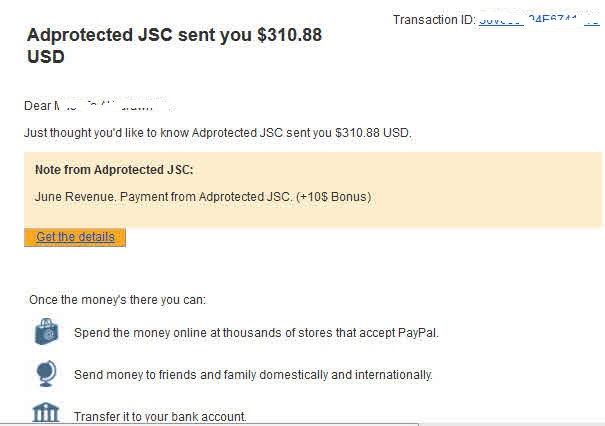Click the shopping bag icon
Screen dimensions: 605x426
pyautogui.click(x=46, y=331)
